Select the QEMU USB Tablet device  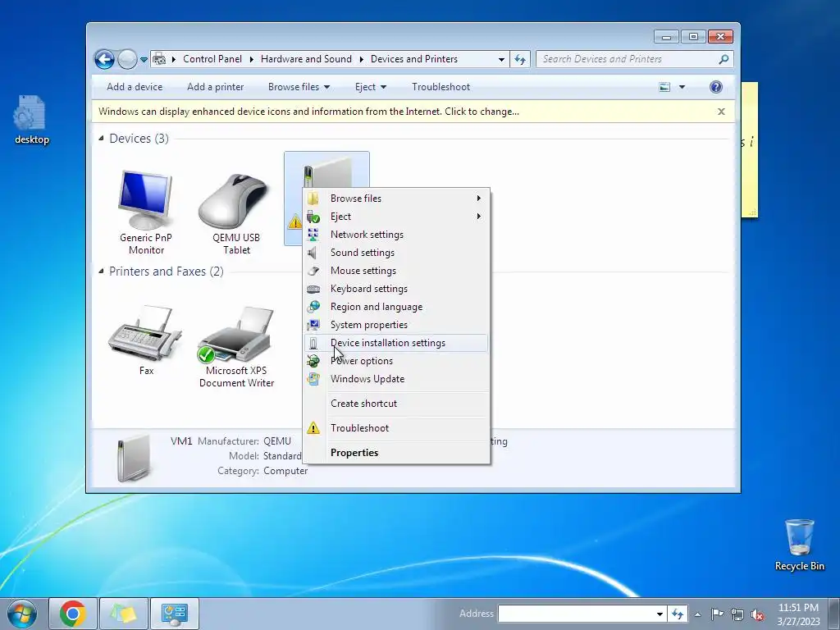(x=236, y=212)
